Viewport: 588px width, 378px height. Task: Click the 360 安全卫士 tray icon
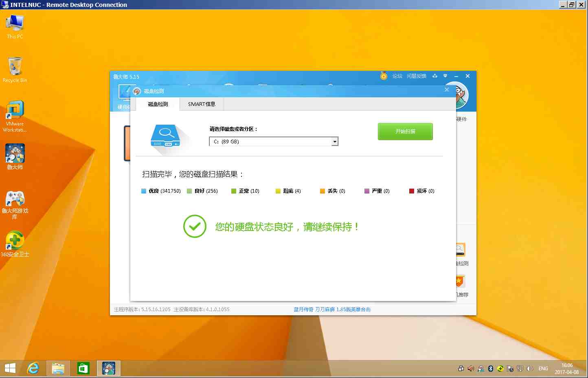500,369
